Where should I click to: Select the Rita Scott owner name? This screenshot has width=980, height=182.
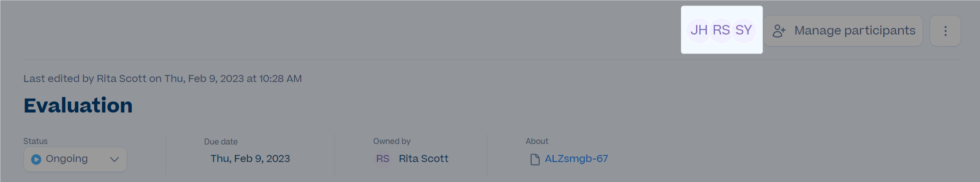(x=423, y=158)
